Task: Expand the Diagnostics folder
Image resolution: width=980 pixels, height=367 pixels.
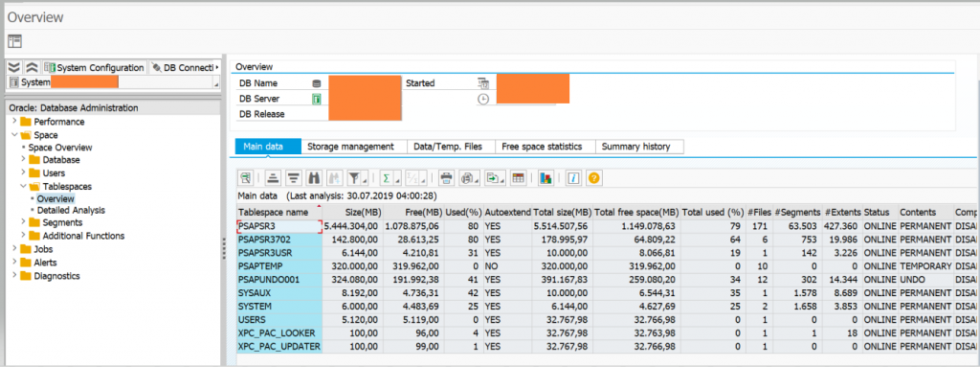Action: (x=14, y=276)
